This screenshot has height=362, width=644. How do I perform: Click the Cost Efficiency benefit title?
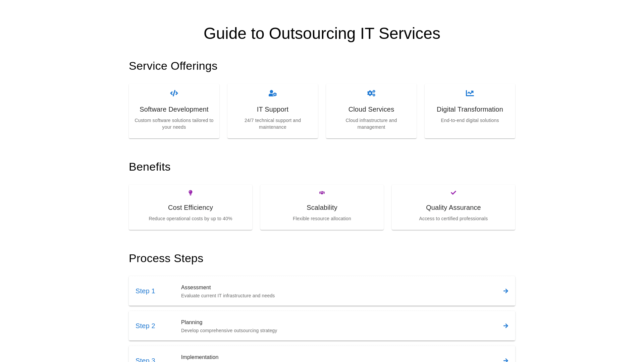[x=191, y=207]
